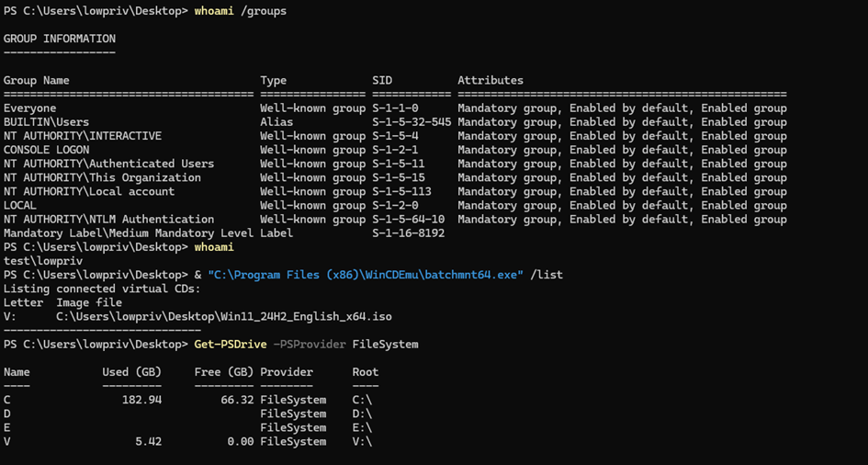Click the batchmnt64.exe path string
This screenshot has height=465, width=868.
366,275
